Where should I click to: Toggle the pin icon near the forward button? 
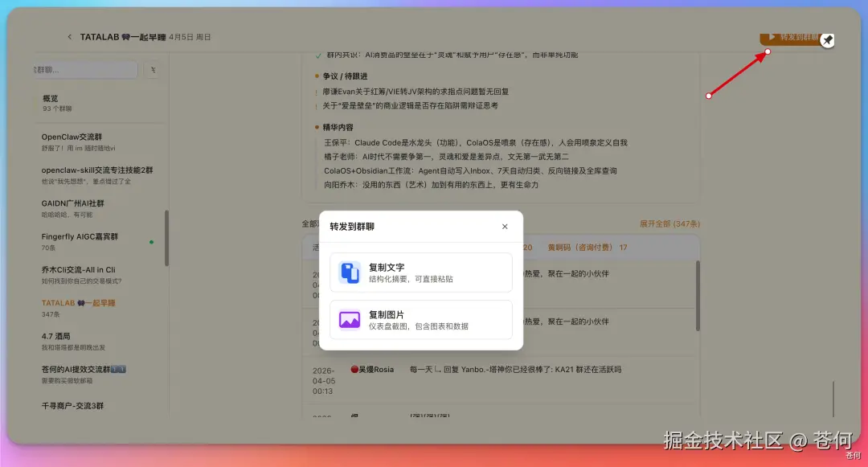(827, 40)
